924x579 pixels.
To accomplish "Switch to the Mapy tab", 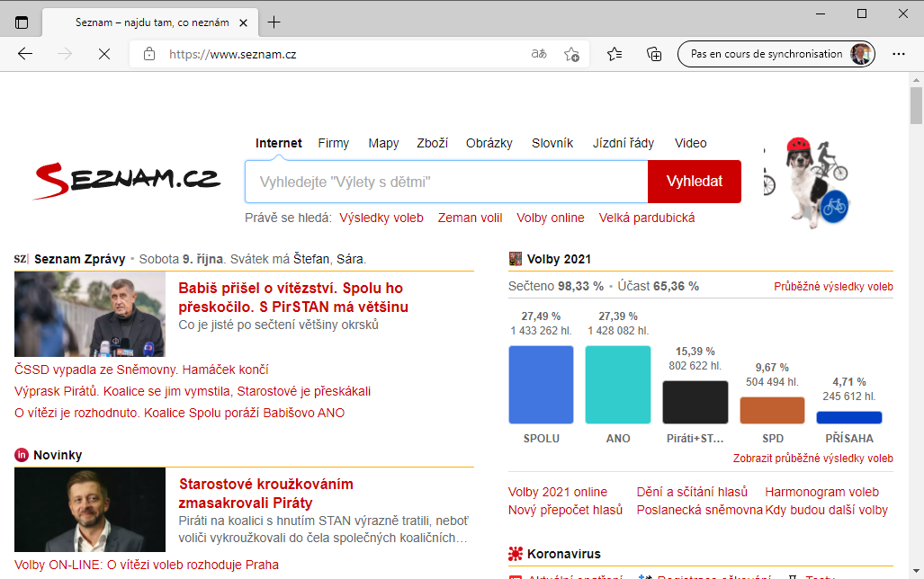I will tap(383, 143).
